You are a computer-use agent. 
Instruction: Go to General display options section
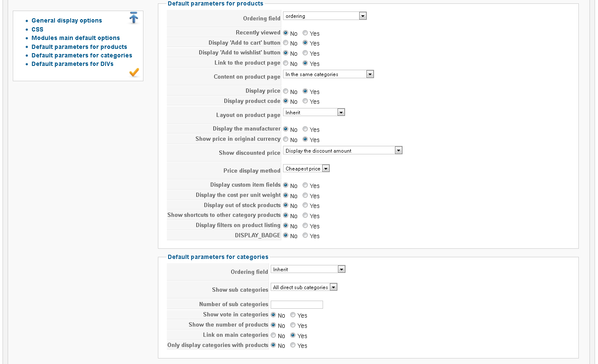click(x=66, y=20)
